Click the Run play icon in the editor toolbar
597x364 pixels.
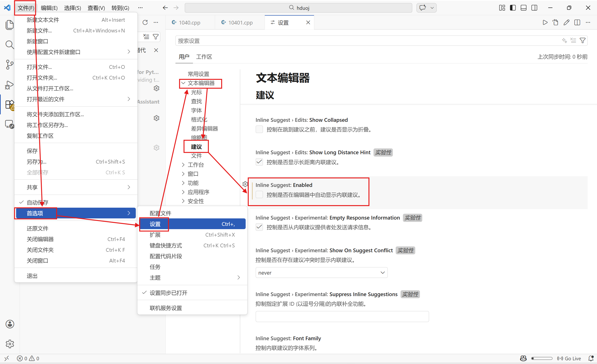click(545, 23)
